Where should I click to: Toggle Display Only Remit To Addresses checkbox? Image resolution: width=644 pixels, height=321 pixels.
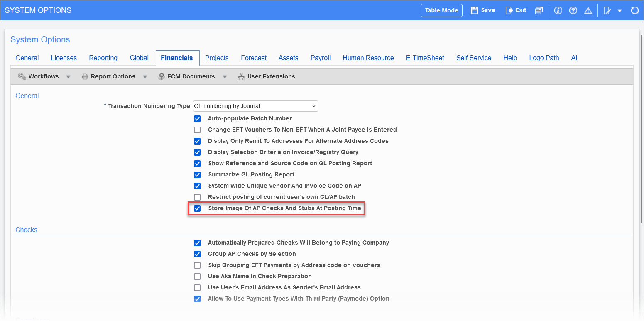197,141
